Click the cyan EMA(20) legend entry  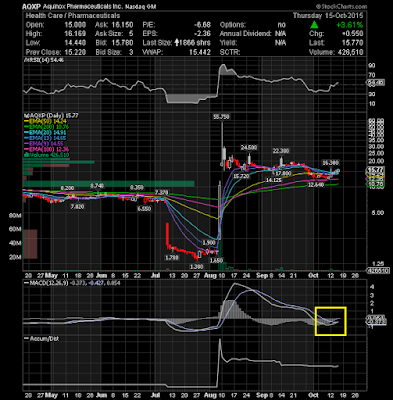coord(45,133)
